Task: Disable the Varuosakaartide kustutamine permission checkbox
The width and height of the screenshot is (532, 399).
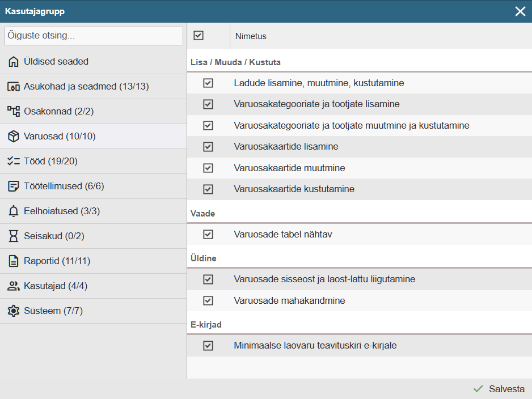Action: pos(208,189)
